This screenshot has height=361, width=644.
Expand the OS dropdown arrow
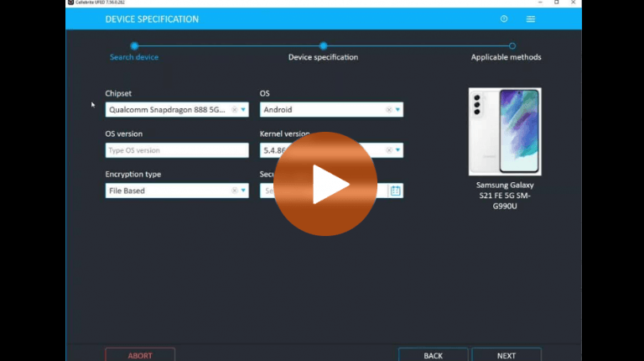[397, 110]
